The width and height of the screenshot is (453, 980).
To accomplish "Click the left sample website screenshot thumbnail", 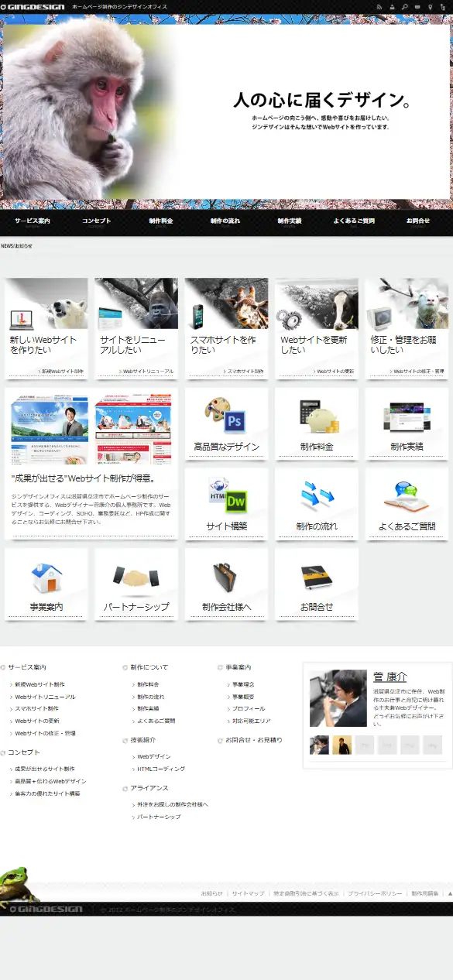I will (50, 429).
